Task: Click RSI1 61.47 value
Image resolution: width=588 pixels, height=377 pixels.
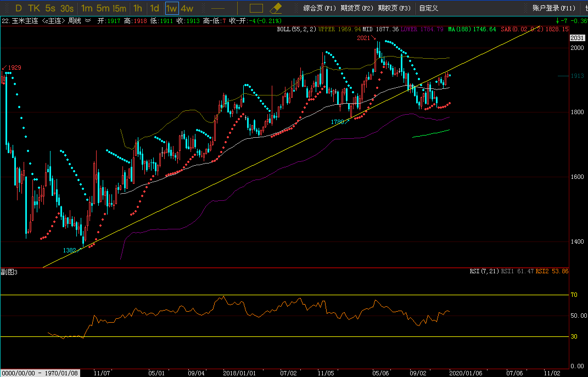Action: [x=517, y=271]
